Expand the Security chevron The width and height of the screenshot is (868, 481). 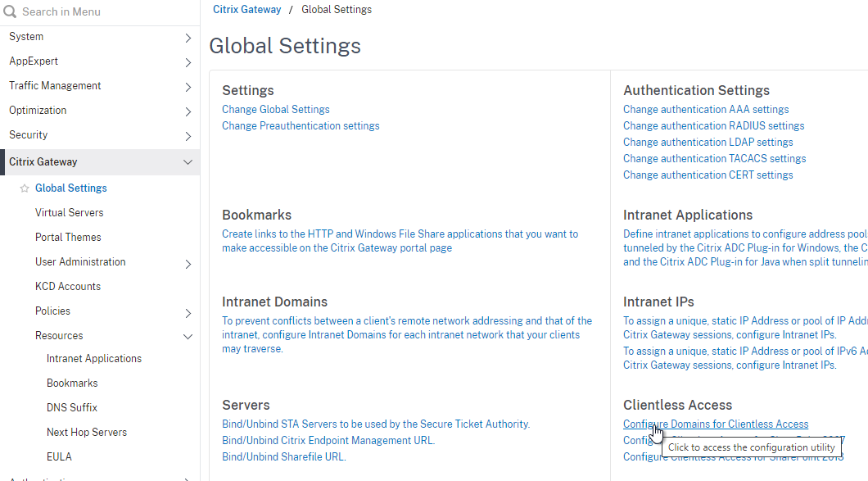(188, 136)
